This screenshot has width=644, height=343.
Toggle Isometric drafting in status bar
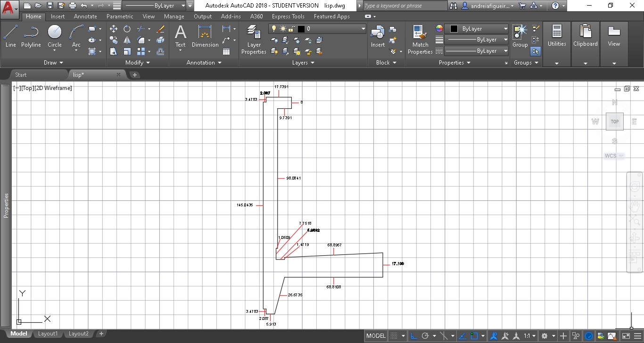(x=444, y=336)
